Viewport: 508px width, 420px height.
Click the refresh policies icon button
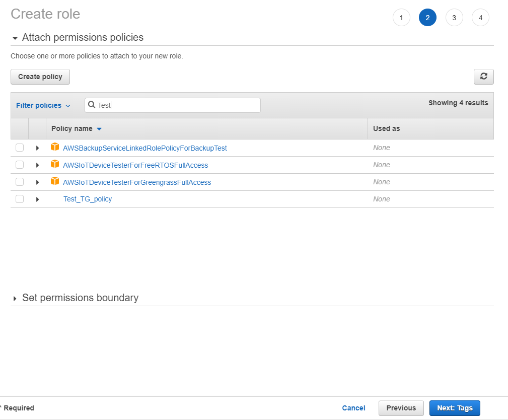pos(483,77)
